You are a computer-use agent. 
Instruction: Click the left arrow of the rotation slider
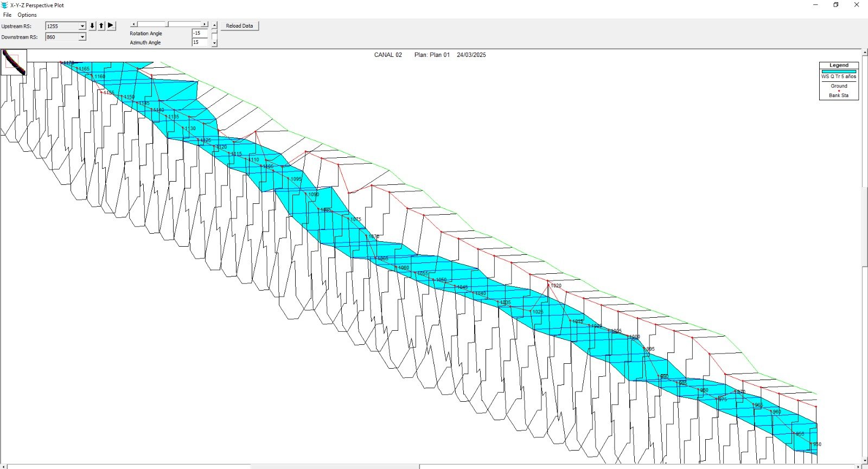pyautogui.click(x=133, y=24)
